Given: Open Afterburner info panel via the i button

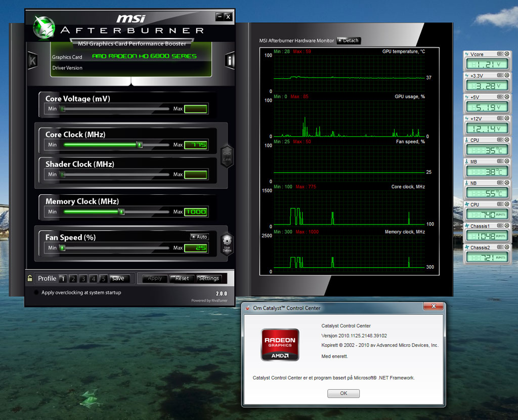Looking at the screenshot, I should (x=230, y=61).
